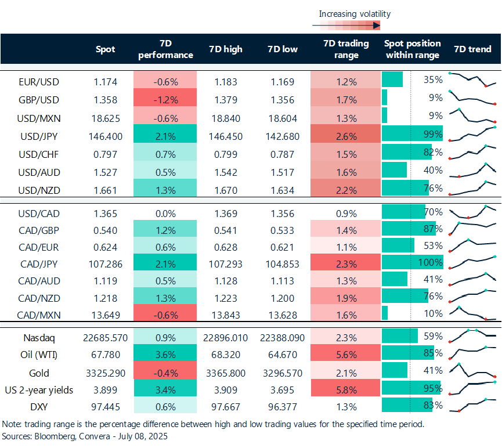Click the USD/NZD spot value 1.661
The width and height of the screenshot is (502, 448).
point(105,190)
